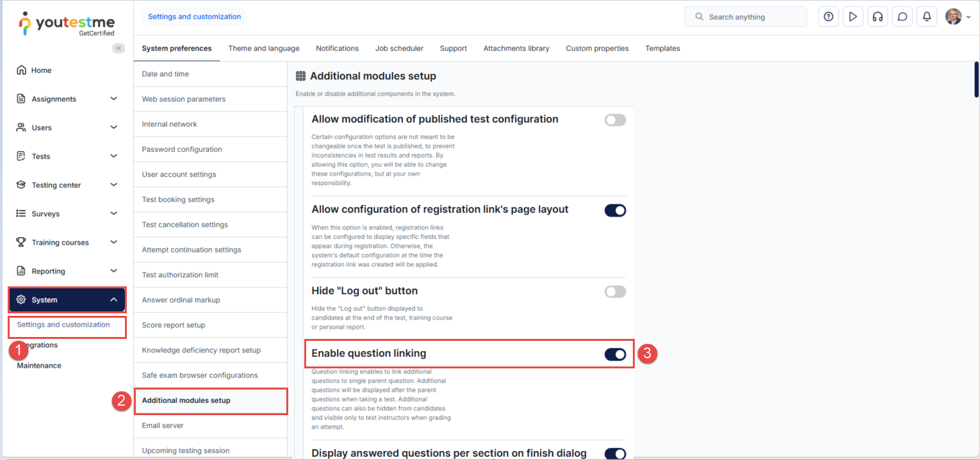
Task: Open the Job scheduler tab
Action: tap(399, 48)
